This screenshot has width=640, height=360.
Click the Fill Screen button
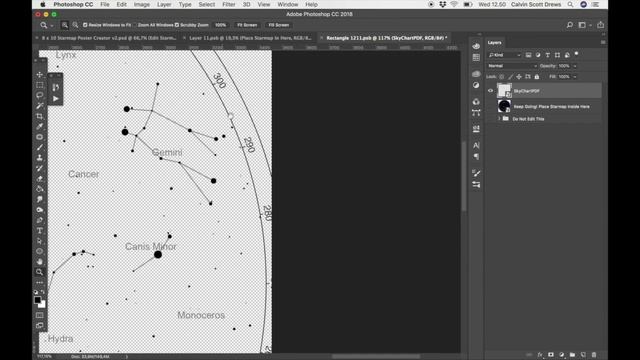[279, 25]
